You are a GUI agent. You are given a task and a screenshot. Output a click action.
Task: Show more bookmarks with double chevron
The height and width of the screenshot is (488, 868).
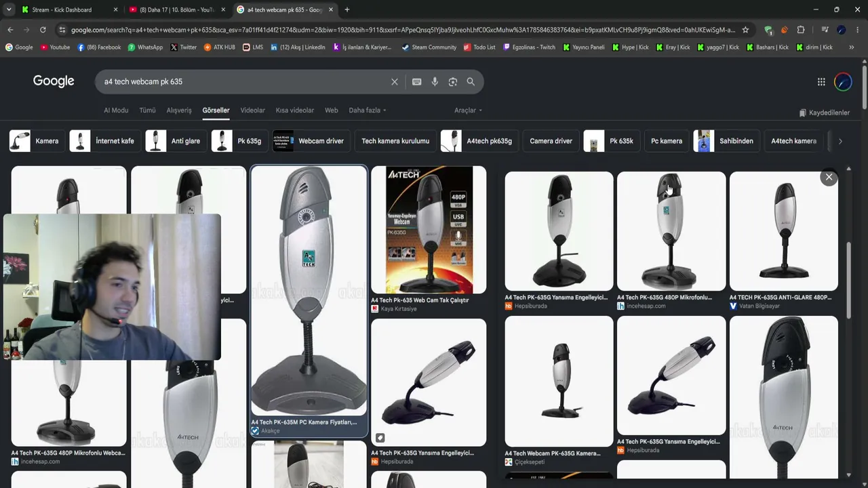coord(852,47)
